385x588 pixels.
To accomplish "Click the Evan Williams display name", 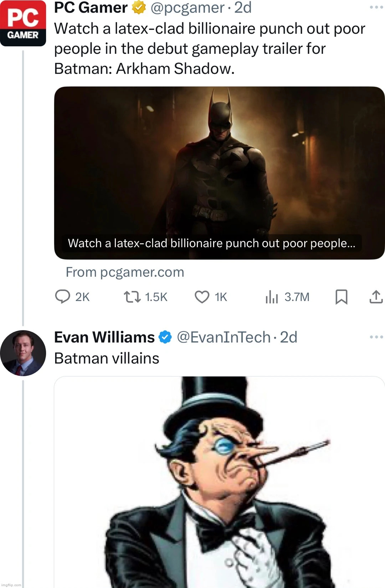I will [x=104, y=337].
